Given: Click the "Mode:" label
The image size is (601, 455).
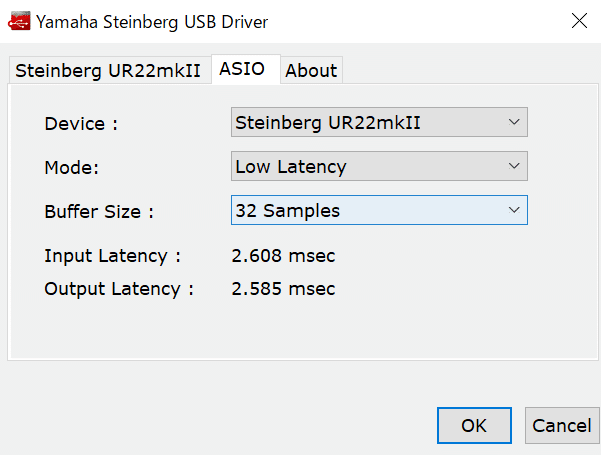Looking at the screenshot, I should coord(72,168).
